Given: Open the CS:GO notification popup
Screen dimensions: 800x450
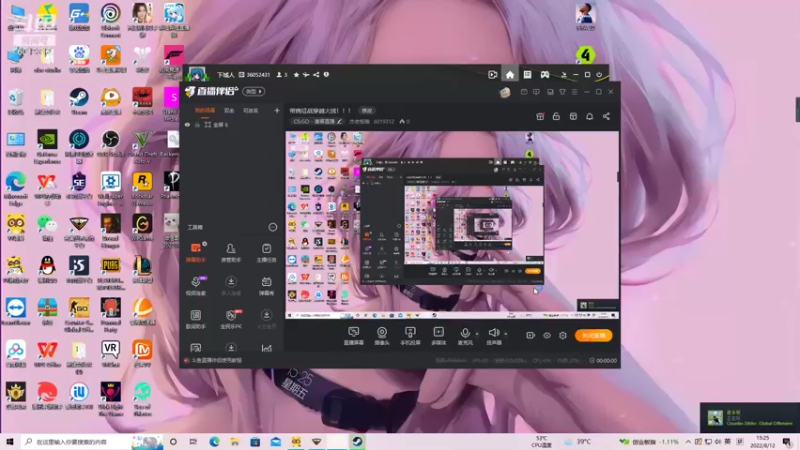Looking at the screenshot, I should pos(749,417).
